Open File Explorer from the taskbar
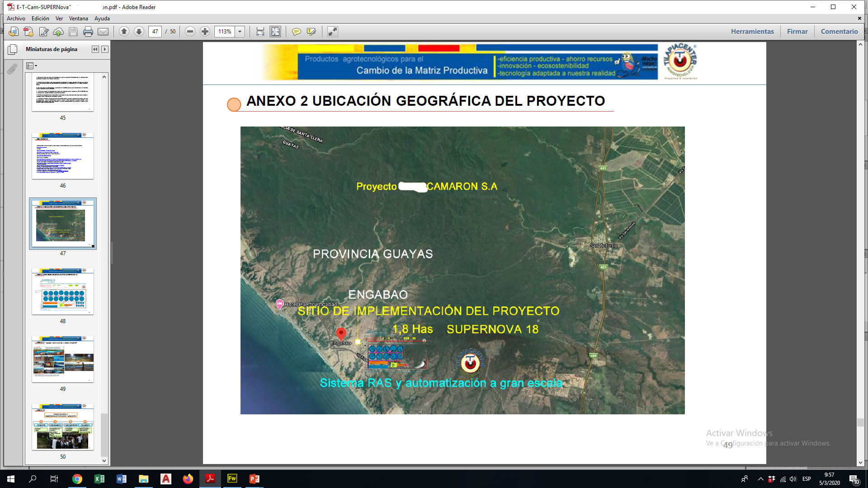 coord(144,479)
